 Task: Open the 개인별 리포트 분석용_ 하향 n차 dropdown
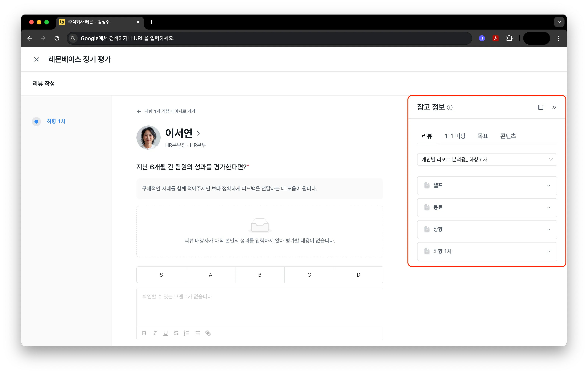point(487,160)
